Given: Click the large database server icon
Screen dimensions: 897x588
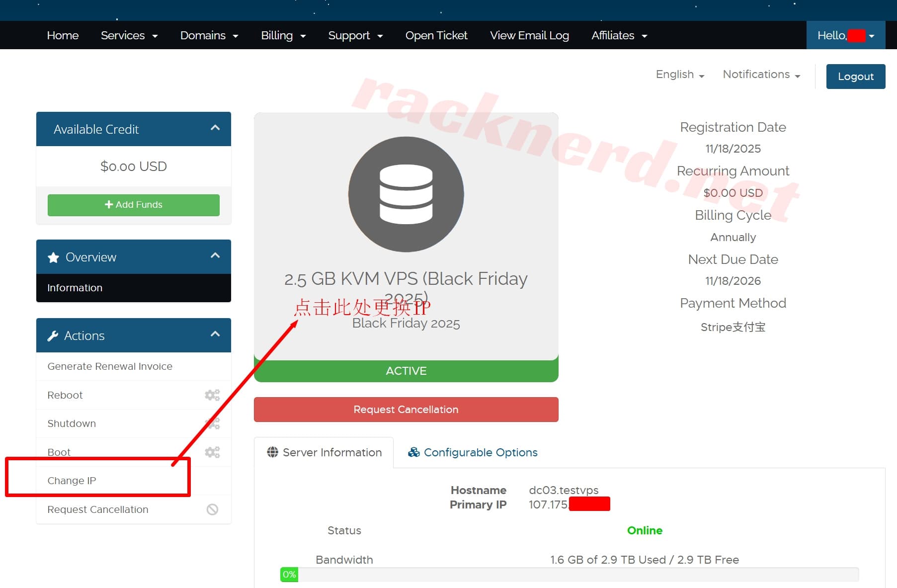Looking at the screenshot, I should 406,194.
